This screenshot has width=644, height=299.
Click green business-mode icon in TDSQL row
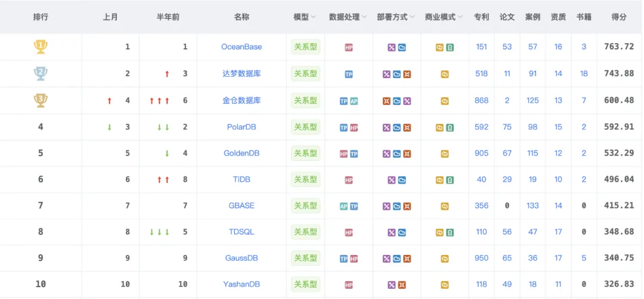pyautogui.click(x=450, y=232)
